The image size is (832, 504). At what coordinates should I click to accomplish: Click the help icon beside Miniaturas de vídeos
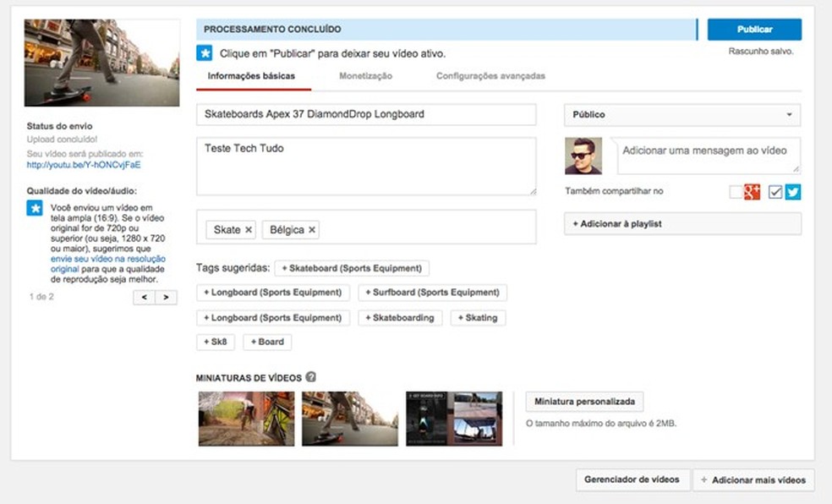tap(311, 377)
